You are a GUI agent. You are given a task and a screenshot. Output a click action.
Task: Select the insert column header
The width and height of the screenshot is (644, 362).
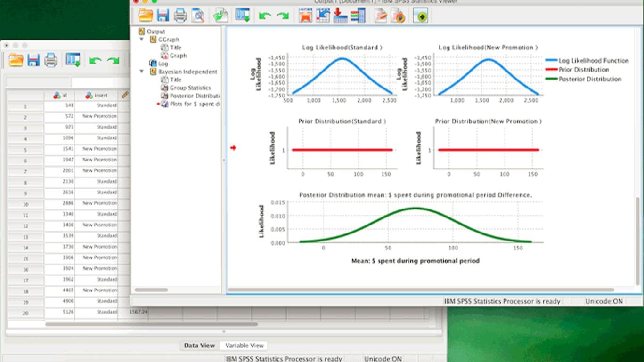pos(96,95)
